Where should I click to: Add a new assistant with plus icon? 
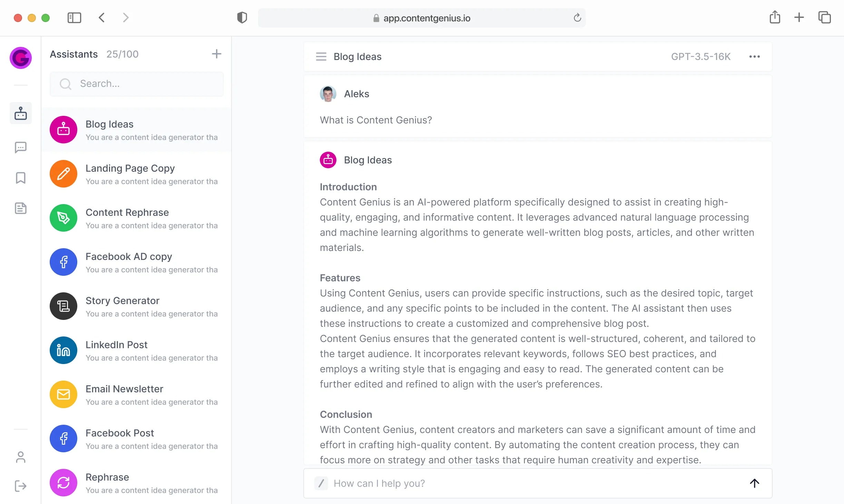[x=216, y=54]
